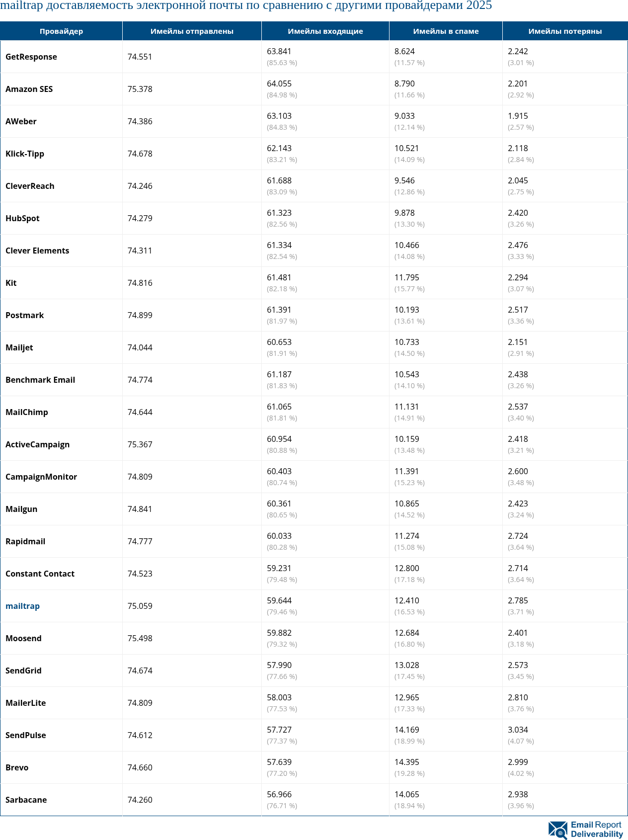Click the Sarbacane row label
The image size is (628, 840).
[26, 800]
